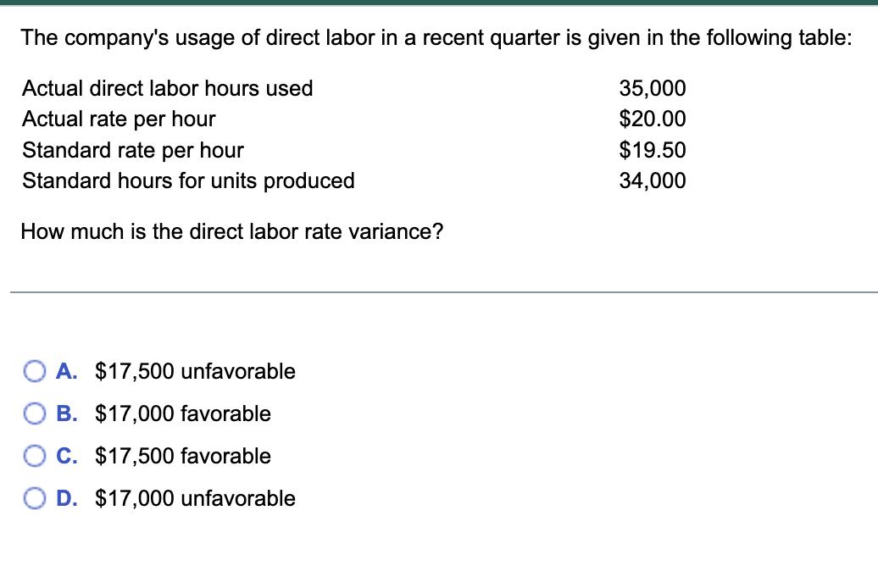Choose answer D. $17,000 unfavorable
This screenshot has width=878, height=588.
click(x=195, y=498)
